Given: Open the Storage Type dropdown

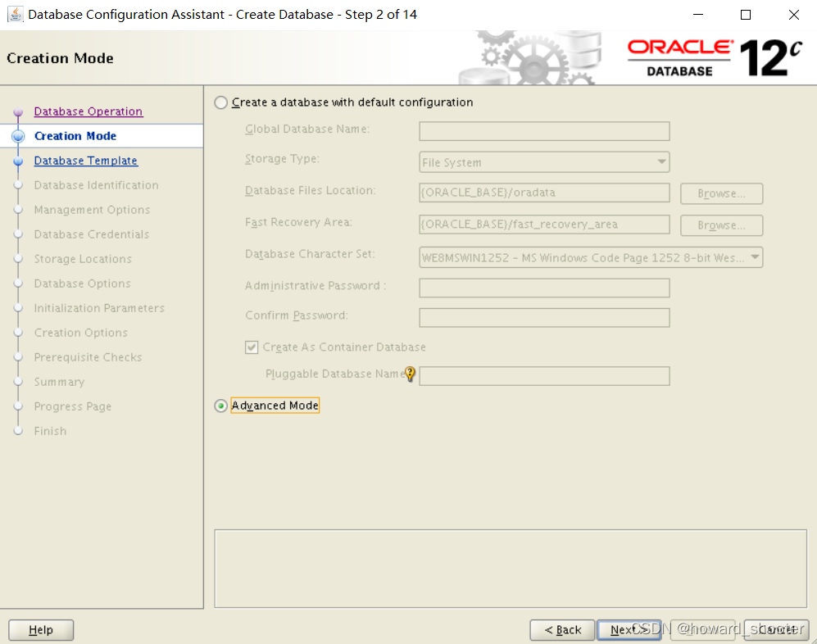Looking at the screenshot, I should click(544, 161).
